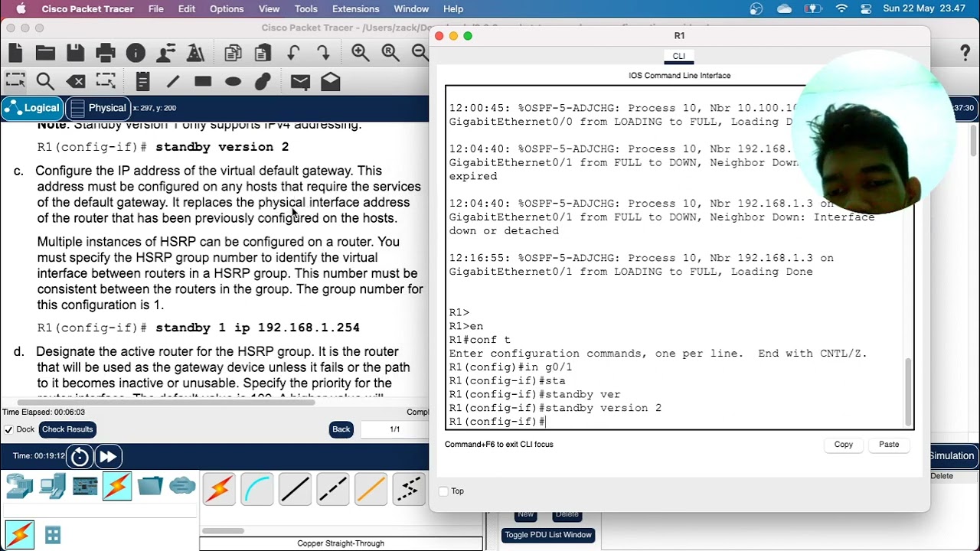Screen dimensions: 980x551
Task: Reset the workspace zoom
Action: (390, 53)
